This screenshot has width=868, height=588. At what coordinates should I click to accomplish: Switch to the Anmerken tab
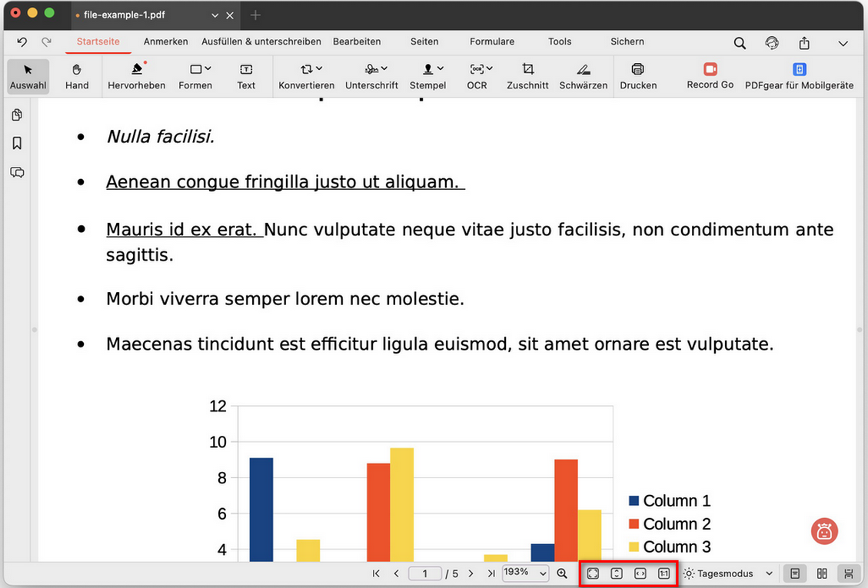165,42
